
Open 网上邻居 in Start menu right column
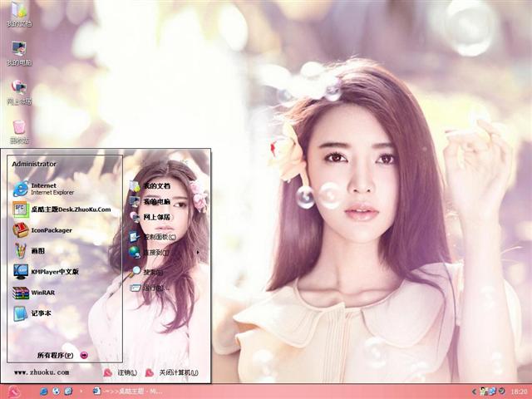(150, 217)
